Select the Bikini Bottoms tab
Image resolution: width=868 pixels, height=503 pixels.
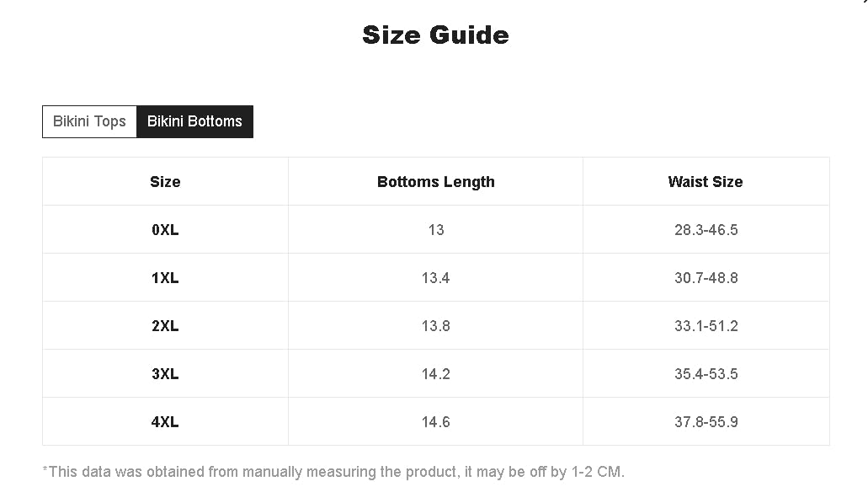point(194,121)
